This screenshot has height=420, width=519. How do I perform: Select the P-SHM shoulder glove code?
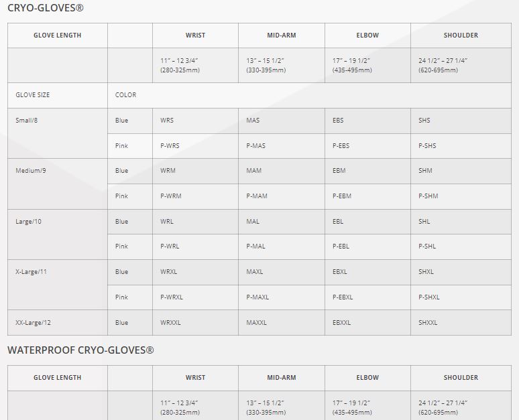(427, 196)
